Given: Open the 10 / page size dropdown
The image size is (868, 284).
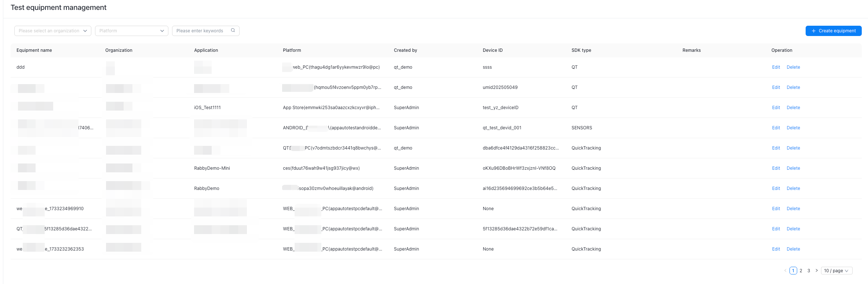Looking at the screenshot, I should coord(836,271).
